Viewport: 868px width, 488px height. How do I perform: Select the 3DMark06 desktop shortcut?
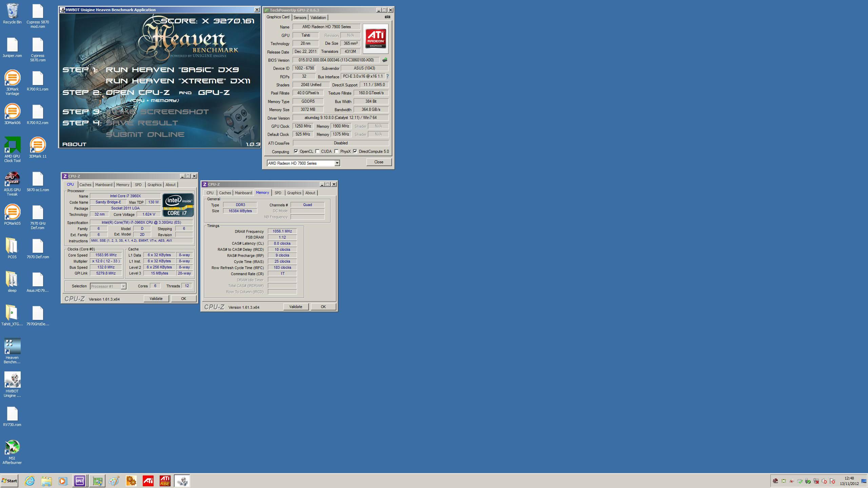(12, 114)
